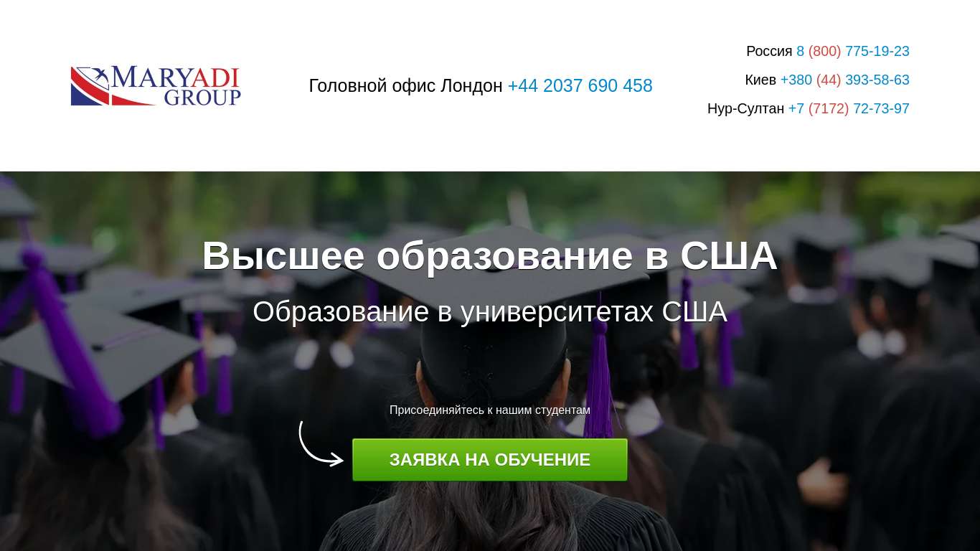
Task: Click the white curved arrow icon
Action: click(x=321, y=444)
